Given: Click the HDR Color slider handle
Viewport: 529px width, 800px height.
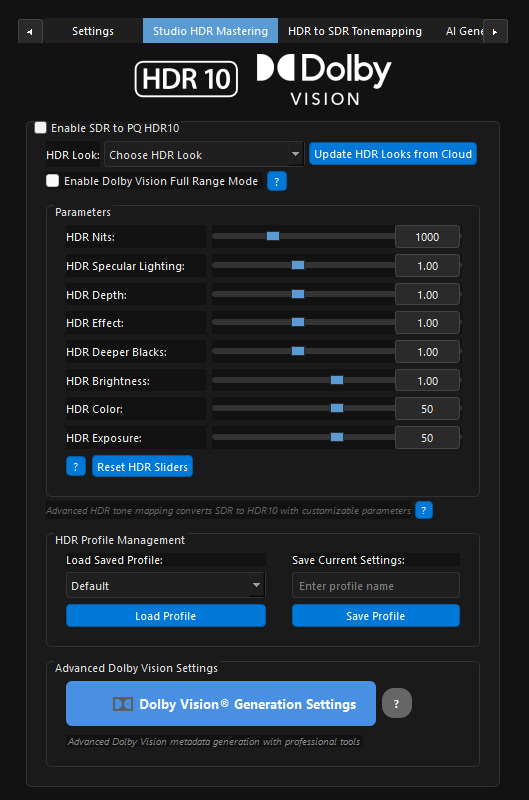Looking at the screenshot, I should click(337, 408).
